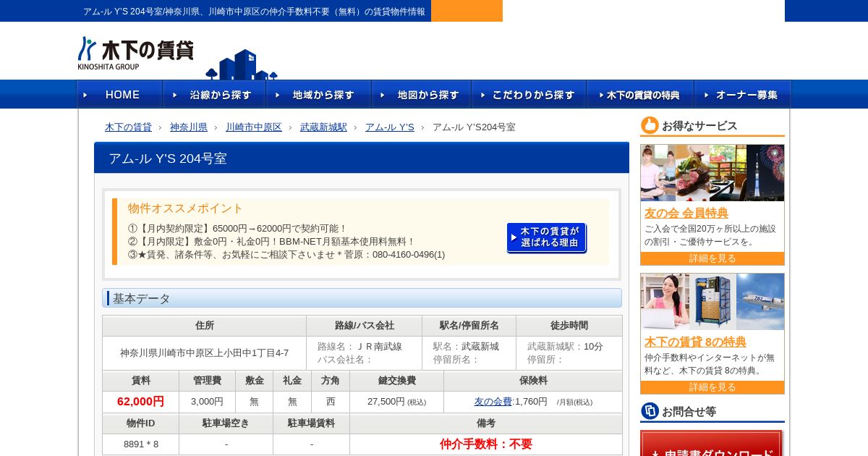Click the woman with laptop banner image
Image resolution: width=868 pixels, height=456 pixels.
pyautogui.click(x=712, y=302)
